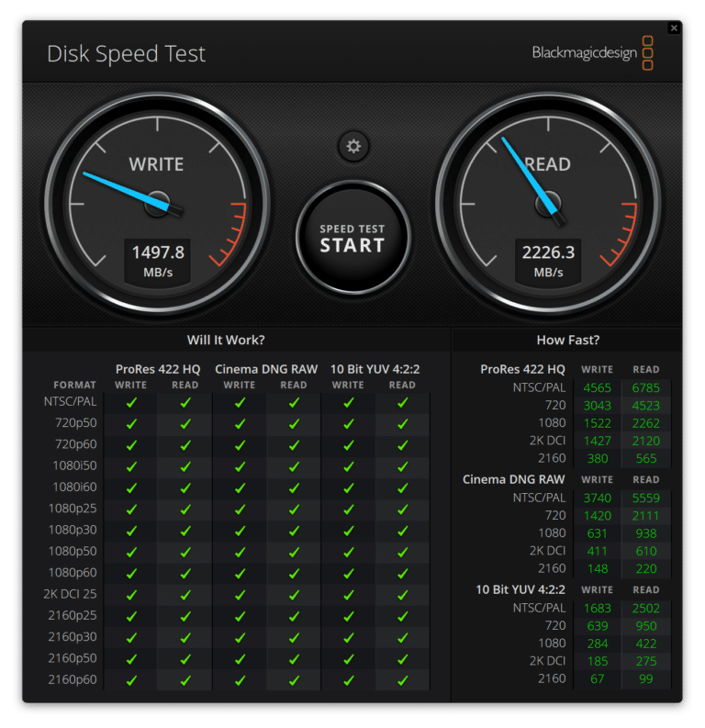Click 10 Bit YUV 4:2:2 column header in Will It Work
This screenshot has height=728, width=705.
pos(375,369)
